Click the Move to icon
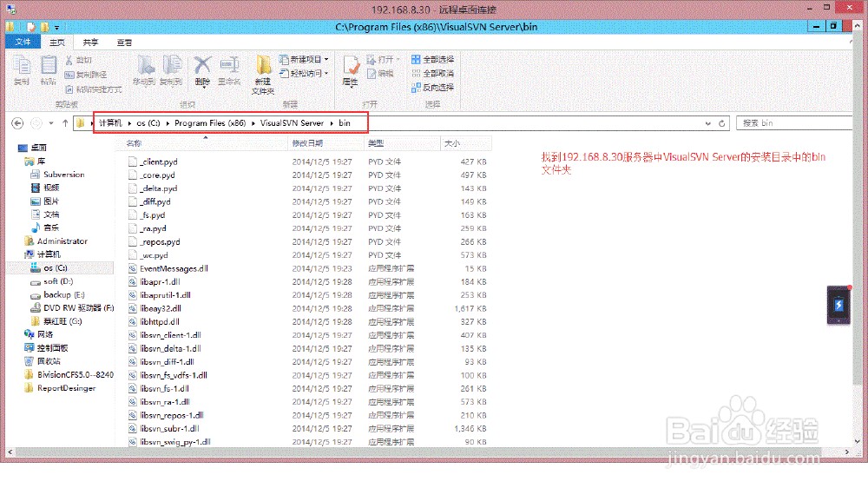This screenshot has width=868, height=488. tap(146, 65)
